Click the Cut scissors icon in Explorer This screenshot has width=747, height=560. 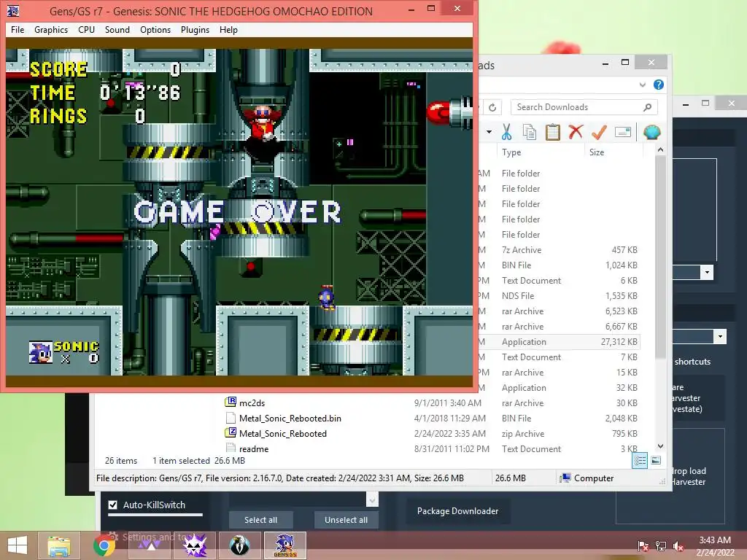coord(506,132)
